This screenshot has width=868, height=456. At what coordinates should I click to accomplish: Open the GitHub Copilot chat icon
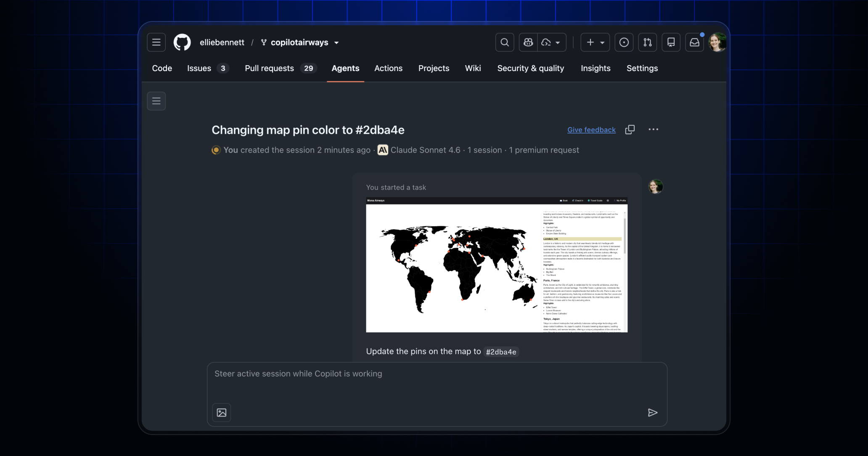(528, 42)
